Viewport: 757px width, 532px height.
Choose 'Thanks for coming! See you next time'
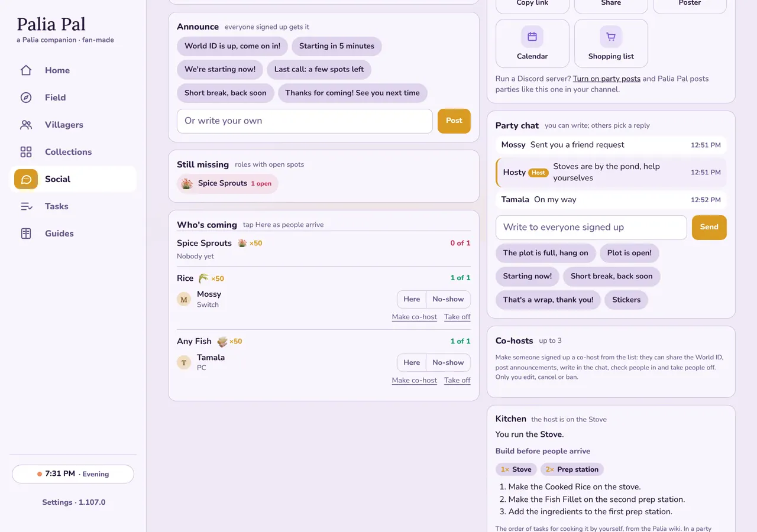[352, 93]
